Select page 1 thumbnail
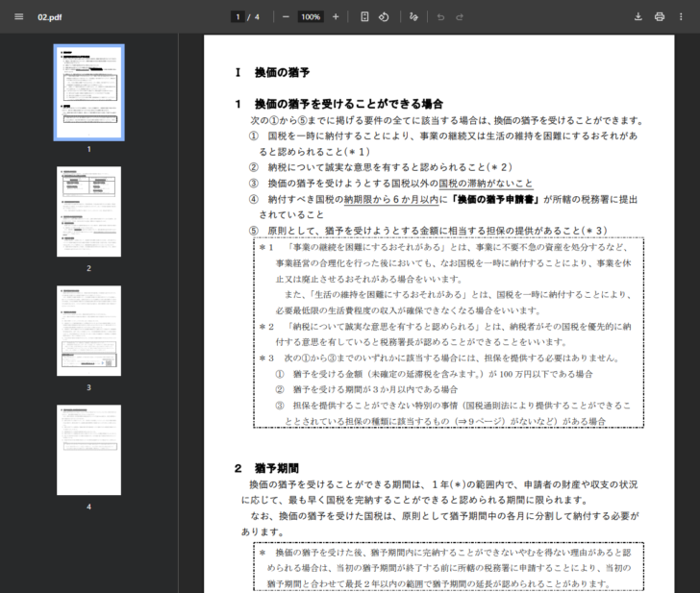The width and height of the screenshot is (700, 593). pos(88,92)
